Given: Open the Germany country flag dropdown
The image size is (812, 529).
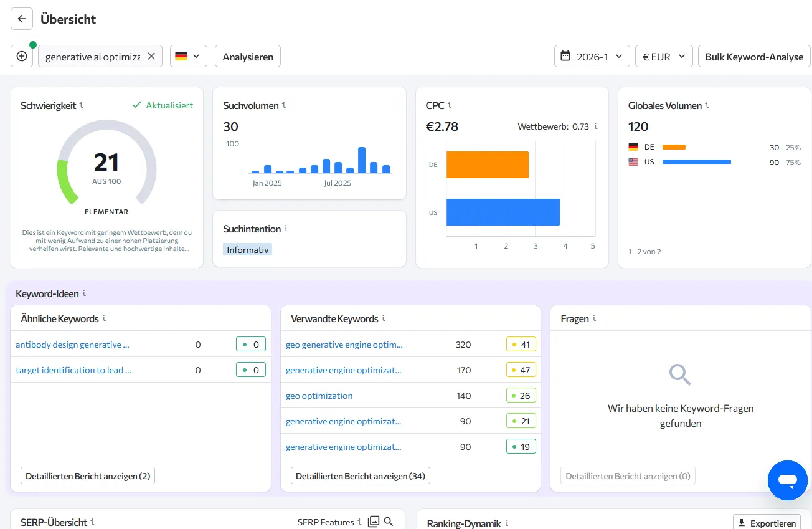Looking at the screenshot, I should click(188, 55).
